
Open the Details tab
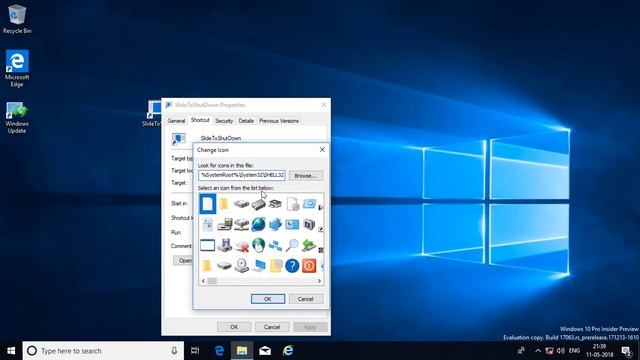click(x=246, y=121)
